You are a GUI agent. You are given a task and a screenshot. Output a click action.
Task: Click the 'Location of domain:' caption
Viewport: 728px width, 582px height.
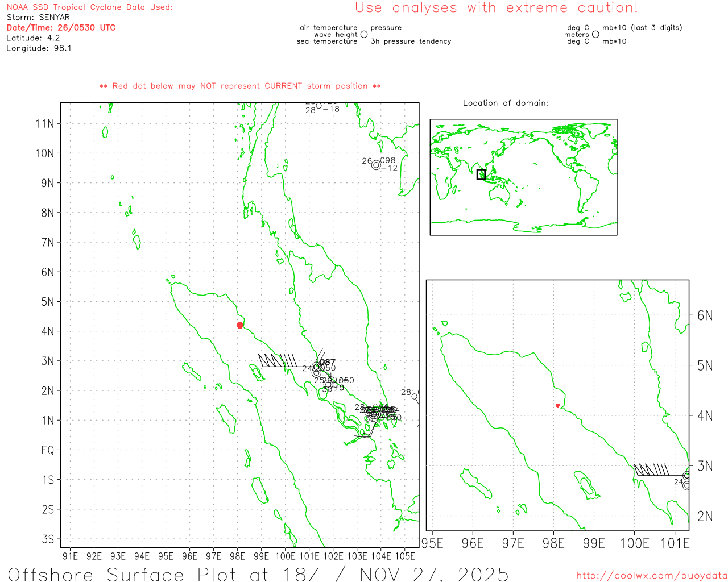point(505,103)
